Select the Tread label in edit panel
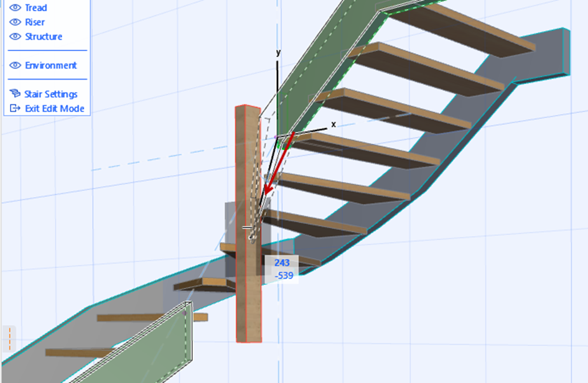The height and width of the screenshot is (383, 588). click(x=36, y=7)
